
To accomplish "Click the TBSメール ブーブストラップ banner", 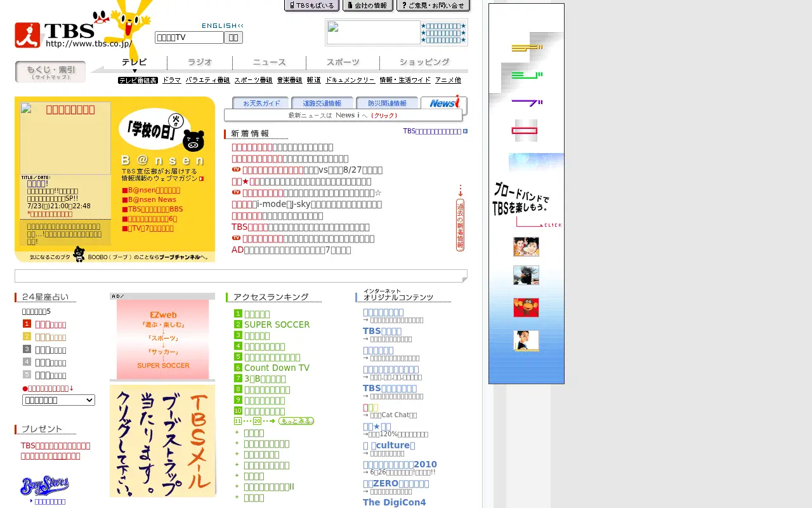I will pyautogui.click(x=162, y=441).
